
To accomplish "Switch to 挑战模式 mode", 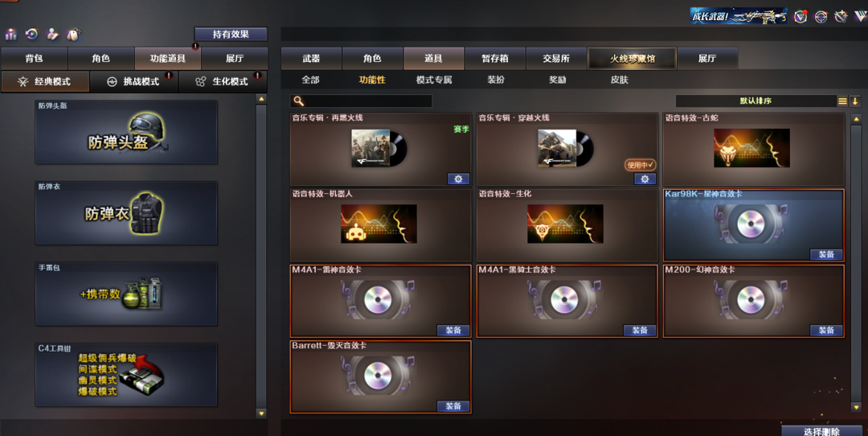I will (x=134, y=81).
